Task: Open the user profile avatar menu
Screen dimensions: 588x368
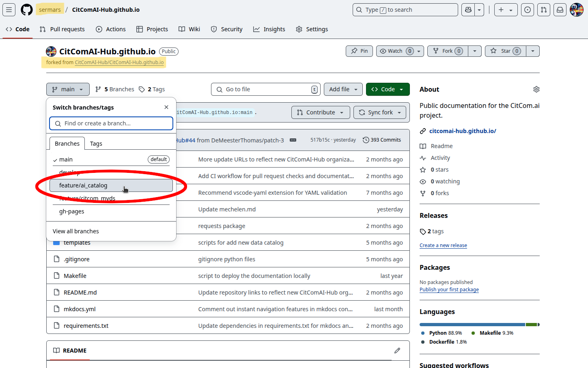Action: (577, 10)
